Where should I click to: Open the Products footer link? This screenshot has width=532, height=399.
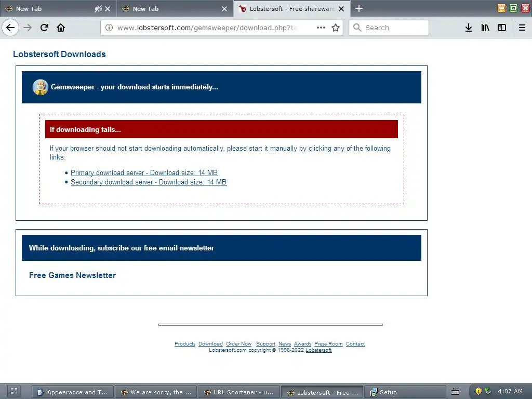[x=185, y=344]
